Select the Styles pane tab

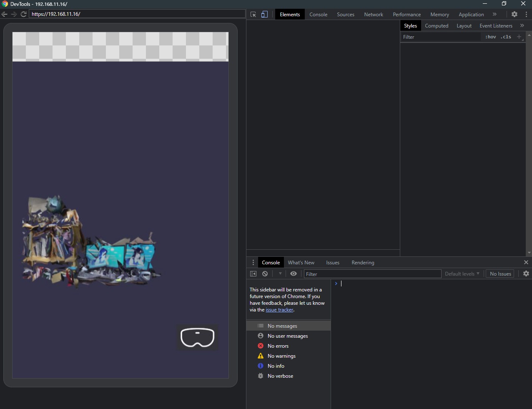point(410,25)
